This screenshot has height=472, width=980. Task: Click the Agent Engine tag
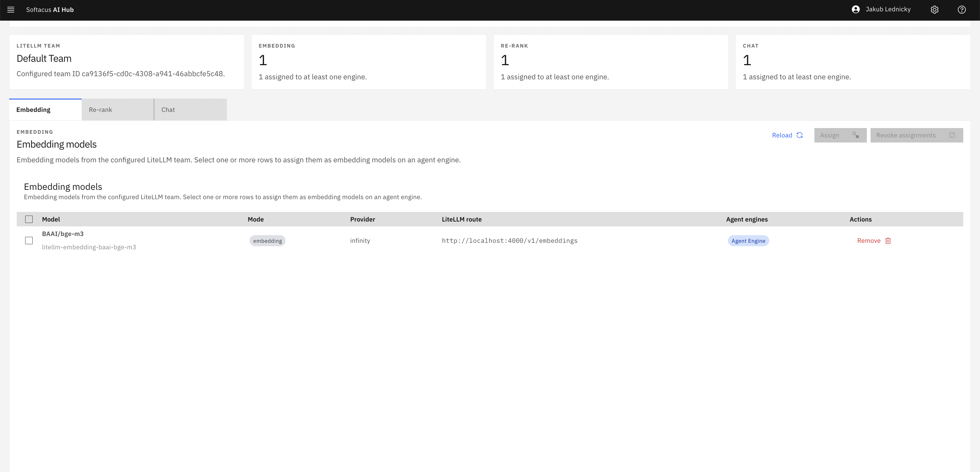(x=748, y=241)
